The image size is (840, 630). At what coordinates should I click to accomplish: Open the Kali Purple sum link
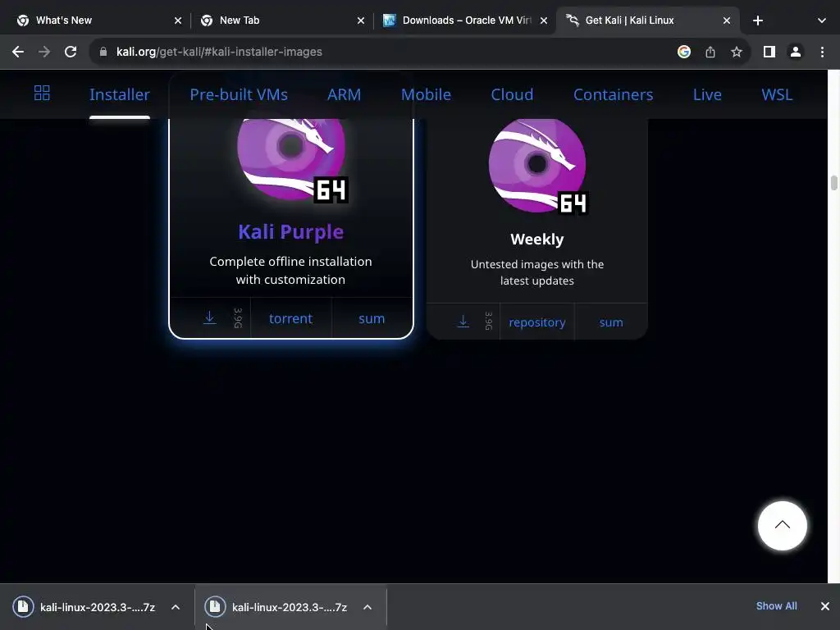[x=372, y=319]
